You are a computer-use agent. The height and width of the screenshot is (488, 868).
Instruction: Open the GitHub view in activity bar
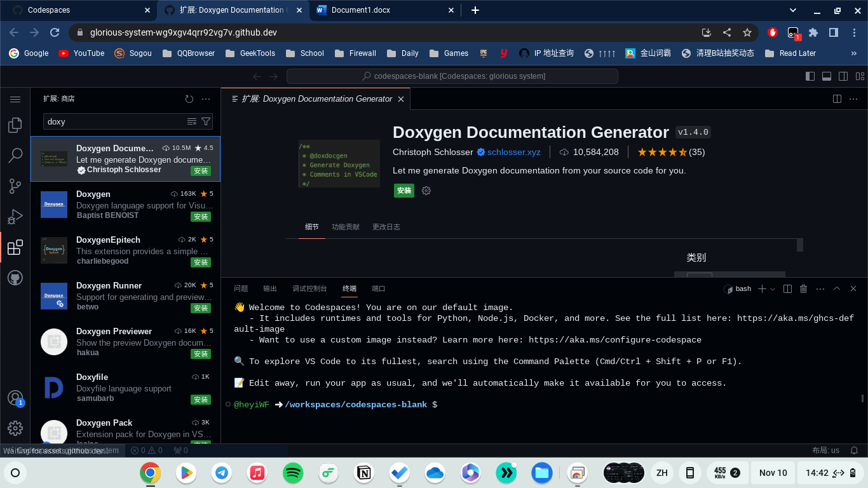[15, 278]
